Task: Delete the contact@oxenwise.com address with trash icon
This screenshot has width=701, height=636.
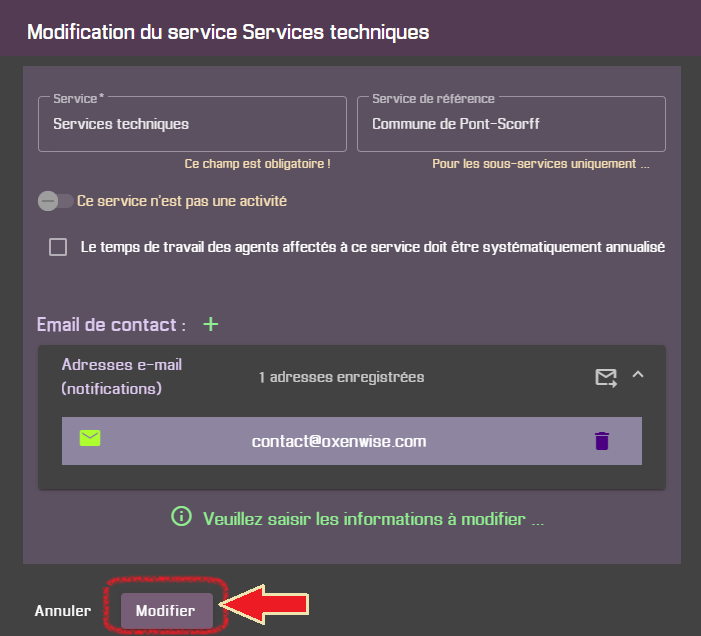Action: pos(602,441)
